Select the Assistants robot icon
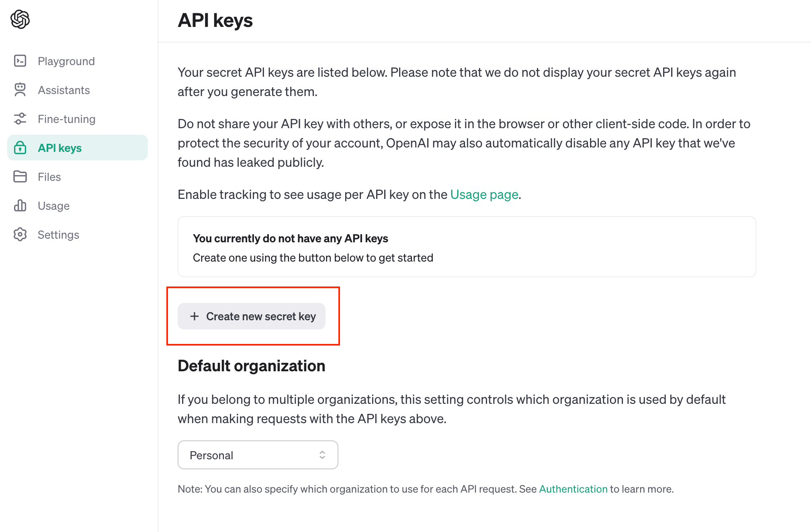The width and height of the screenshot is (811, 532). click(x=20, y=90)
